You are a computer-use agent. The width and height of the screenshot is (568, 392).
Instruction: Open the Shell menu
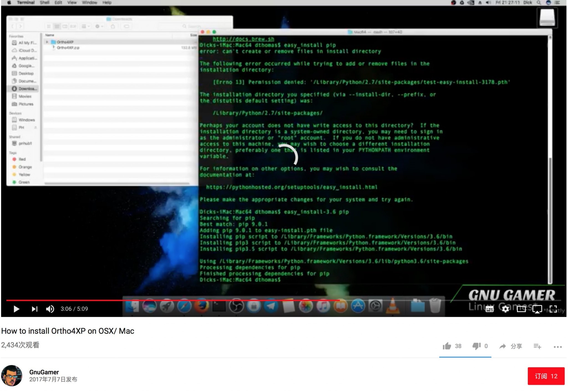(44, 2)
